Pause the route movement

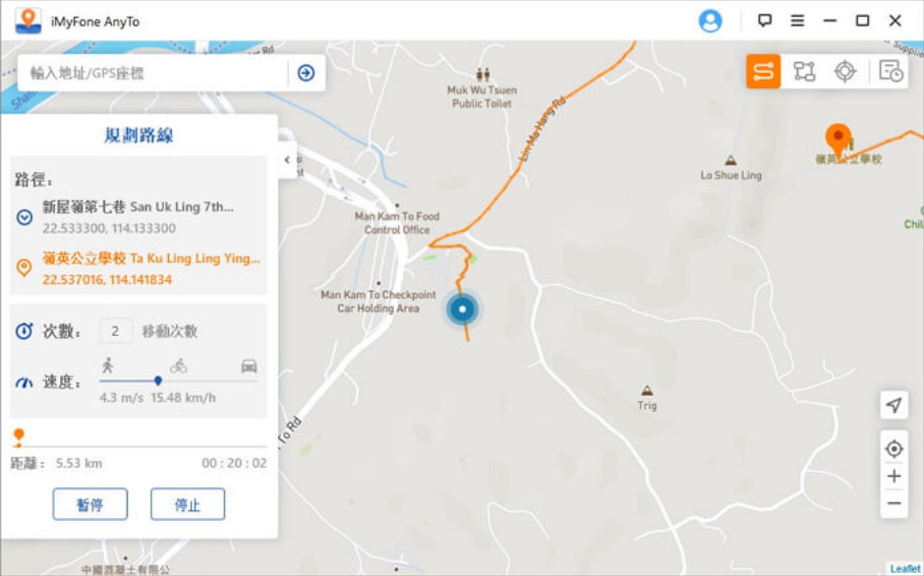pyautogui.click(x=90, y=504)
